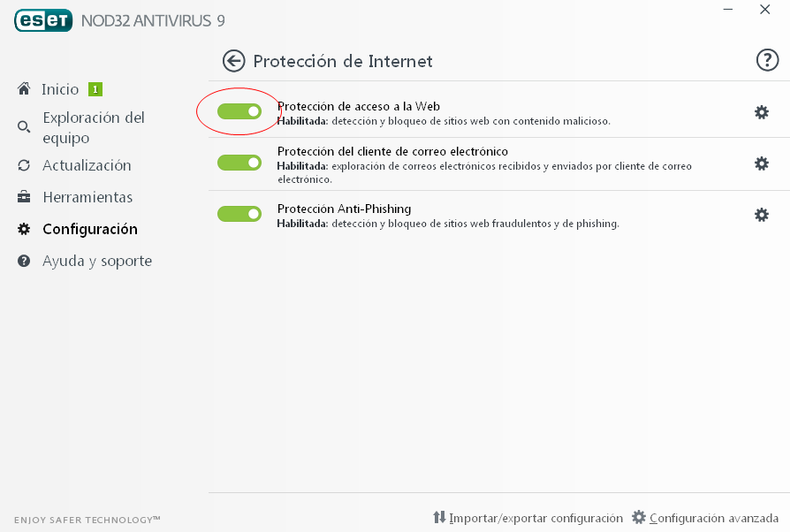Click the Actualización refresh icon

[23, 165]
